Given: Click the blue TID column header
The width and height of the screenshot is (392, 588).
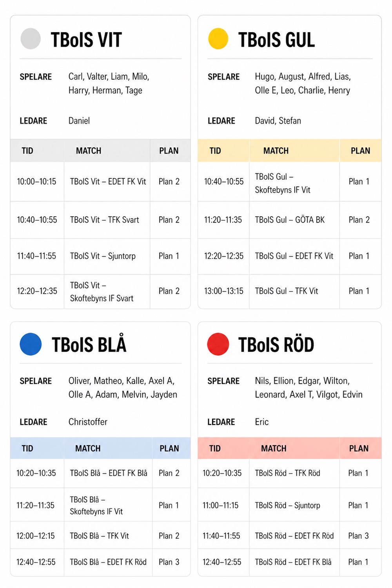Looking at the screenshot, I should coord(27,448).
